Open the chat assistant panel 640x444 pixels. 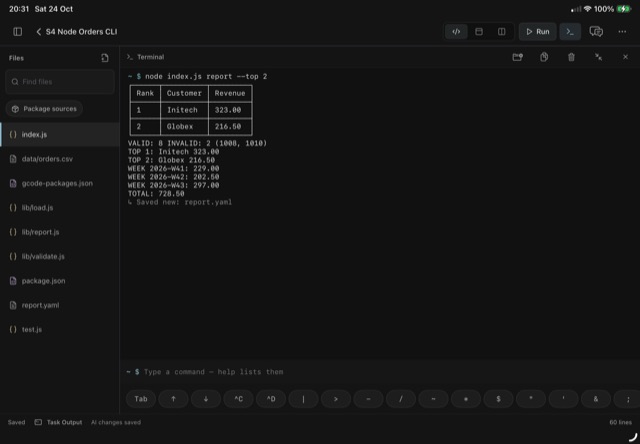pyautogui.click(x=596, y=31)
